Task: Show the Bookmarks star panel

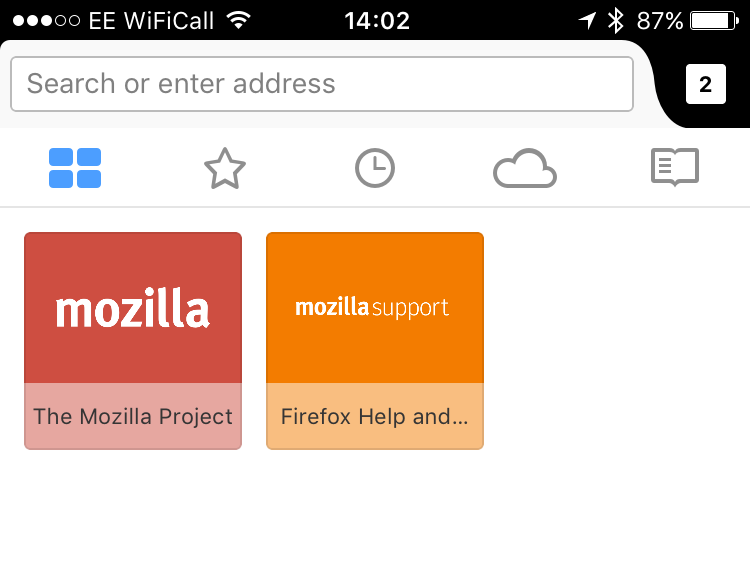Action: [225, 168]
